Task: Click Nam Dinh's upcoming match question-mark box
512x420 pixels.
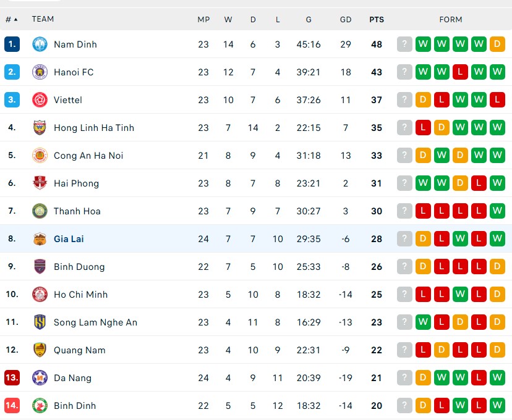Action: [404, 44]
